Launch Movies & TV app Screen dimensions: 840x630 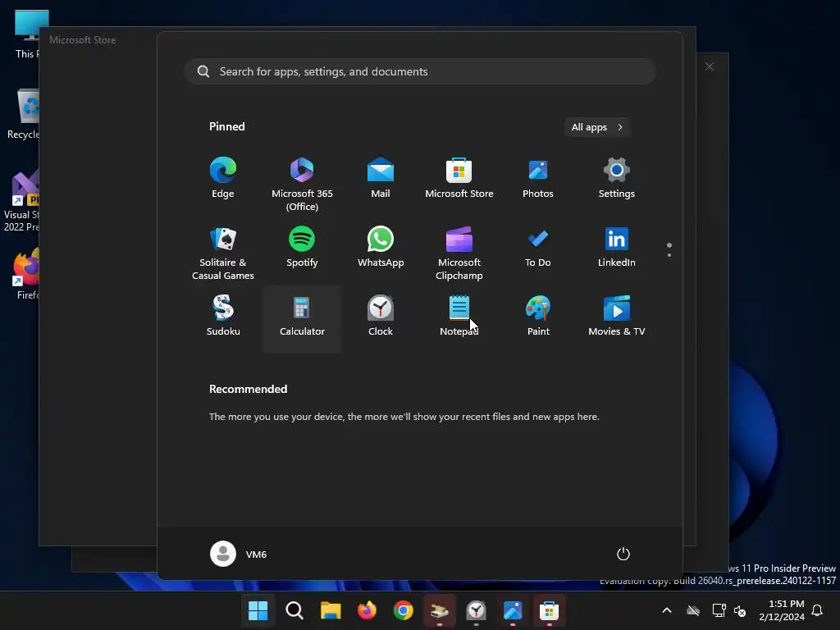(x=617, y=316)
